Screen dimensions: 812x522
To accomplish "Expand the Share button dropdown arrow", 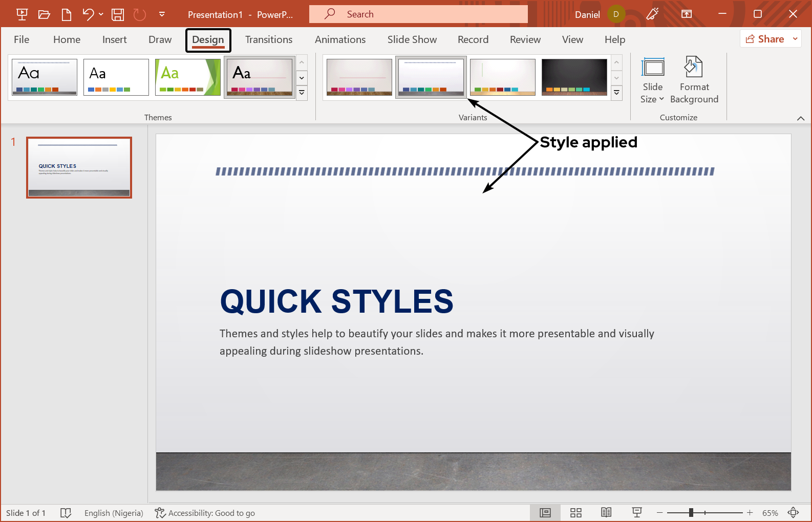I will coord(795,39).
